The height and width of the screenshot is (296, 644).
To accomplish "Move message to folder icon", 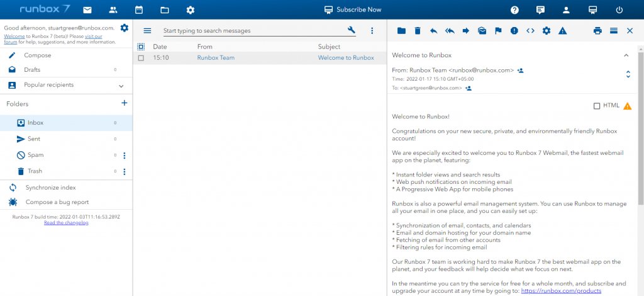I will [x=401, y=30].
